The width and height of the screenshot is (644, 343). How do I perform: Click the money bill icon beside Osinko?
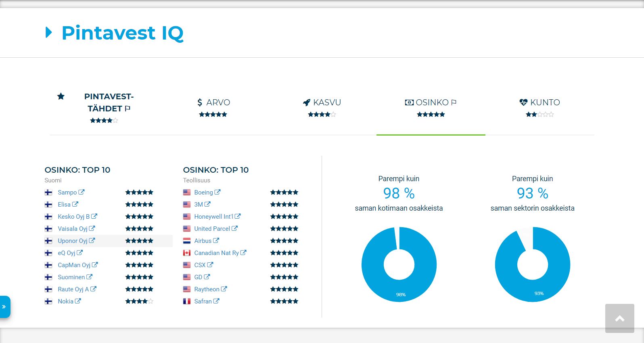tap(409, 102)
